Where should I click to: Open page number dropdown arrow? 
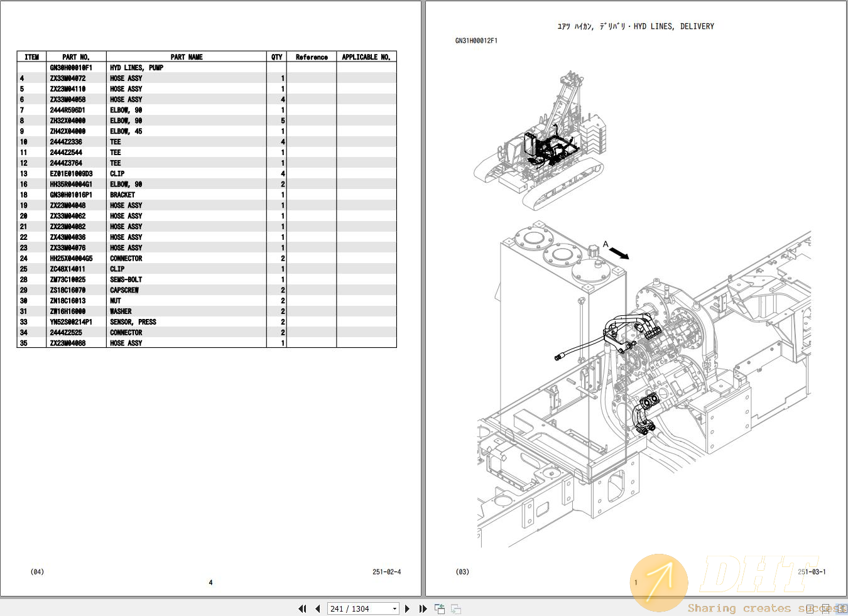(394, 608)
